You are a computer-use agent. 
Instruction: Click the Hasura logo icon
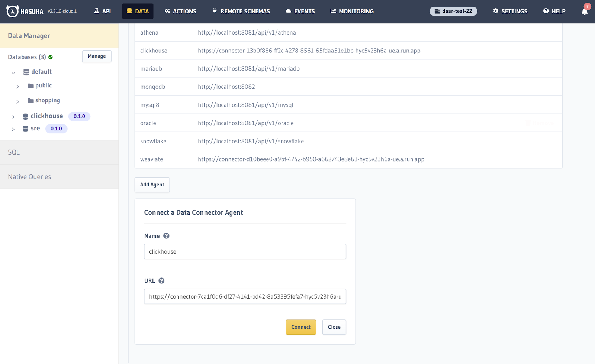(x=12, y=11)
